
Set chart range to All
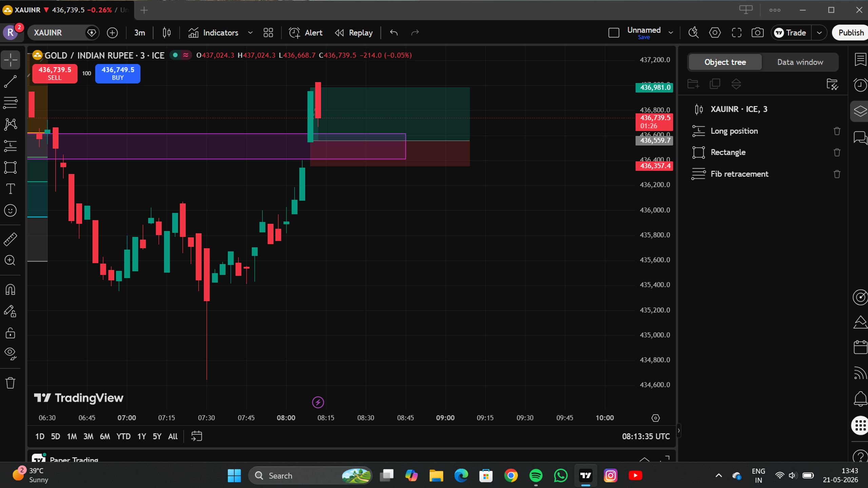point(173,436)
